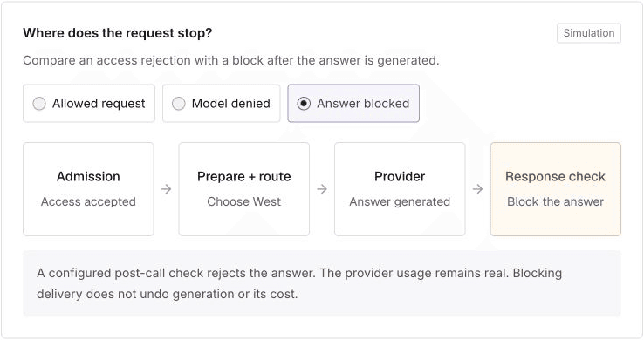Click the arrow between Prepare + route and Provider
This screenshot has width=644, height=340.
(322, 189)
